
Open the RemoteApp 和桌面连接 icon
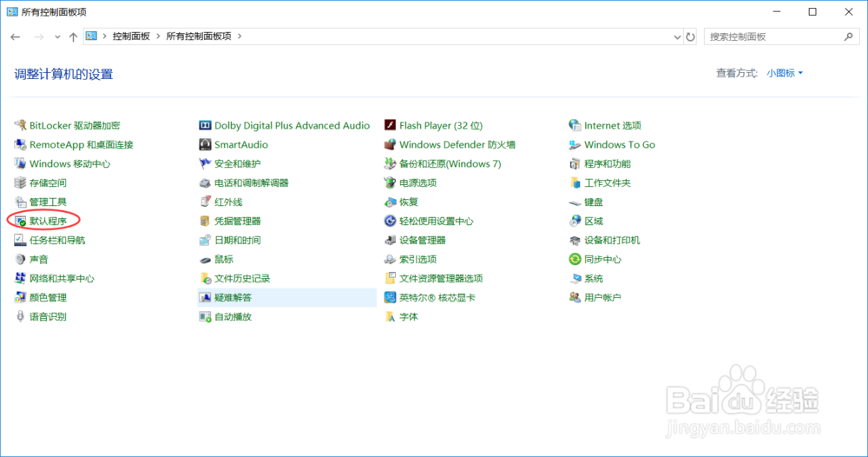coord(21,144)
